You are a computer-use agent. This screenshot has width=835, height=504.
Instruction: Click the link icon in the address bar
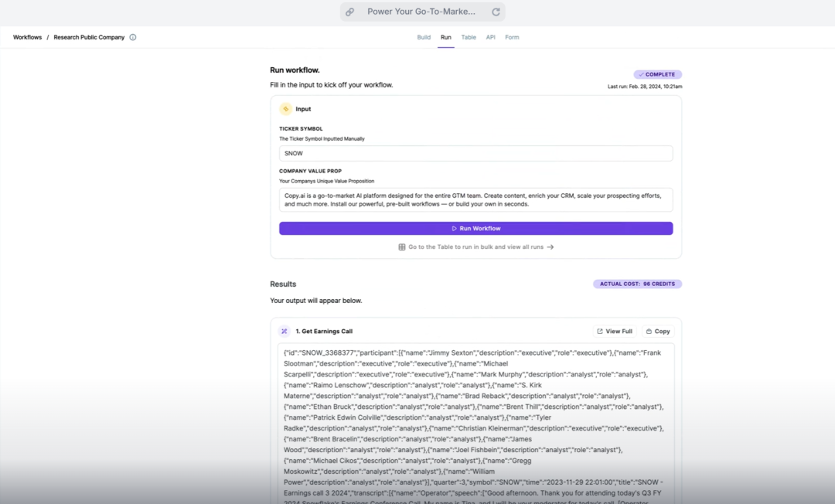click(x=350, y=12)
